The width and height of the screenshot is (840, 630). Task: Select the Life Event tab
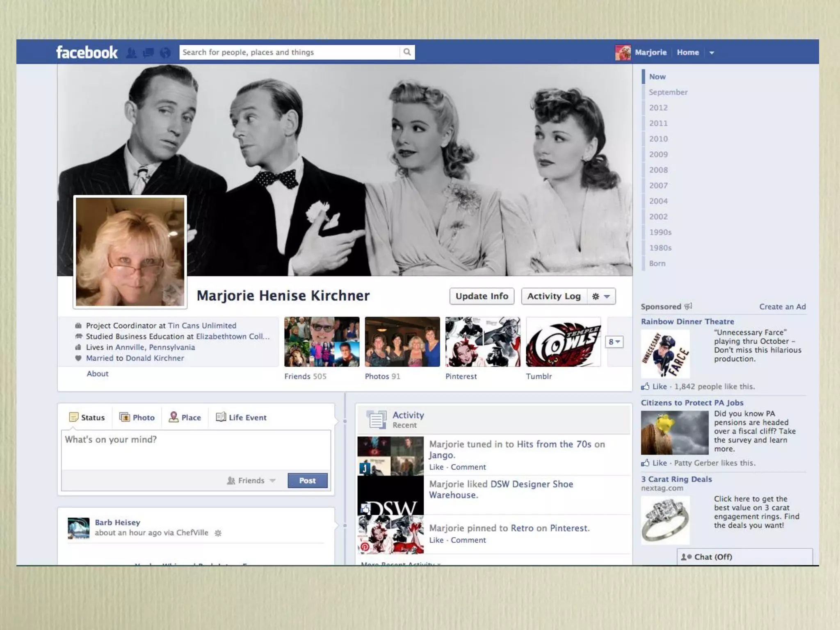click(x=241, y=417)
